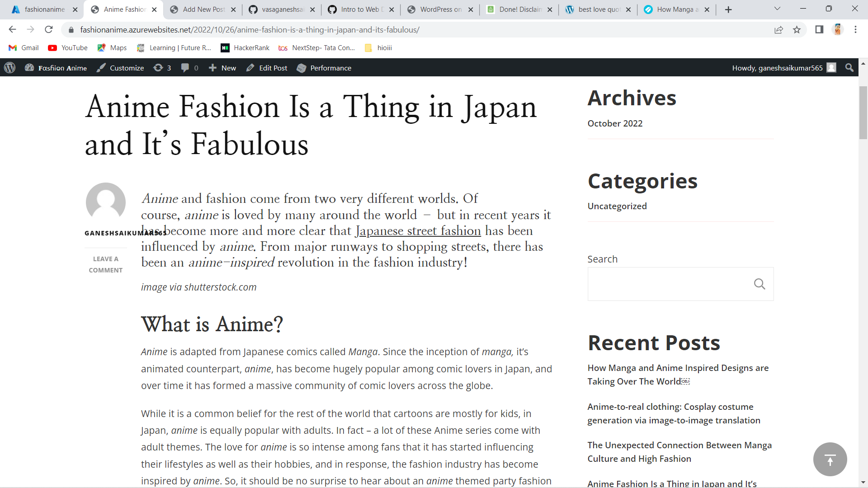Open the Howdy ganeshsaikumar565 account menu

pos(778,68)
